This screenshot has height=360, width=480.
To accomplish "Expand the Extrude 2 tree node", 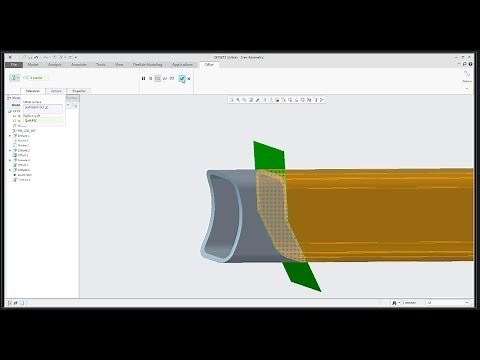I will (x=10, y=151).
